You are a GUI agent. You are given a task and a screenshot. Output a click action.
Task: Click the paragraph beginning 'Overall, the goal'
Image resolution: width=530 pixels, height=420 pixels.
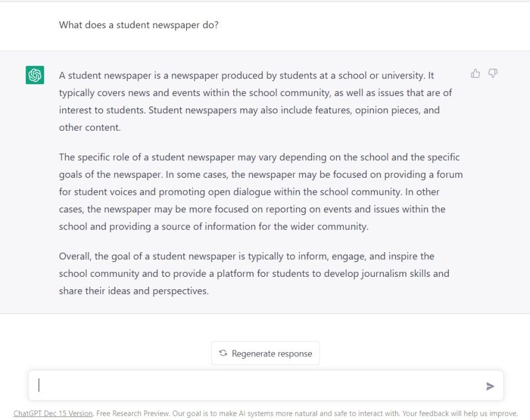coord(254,273)
